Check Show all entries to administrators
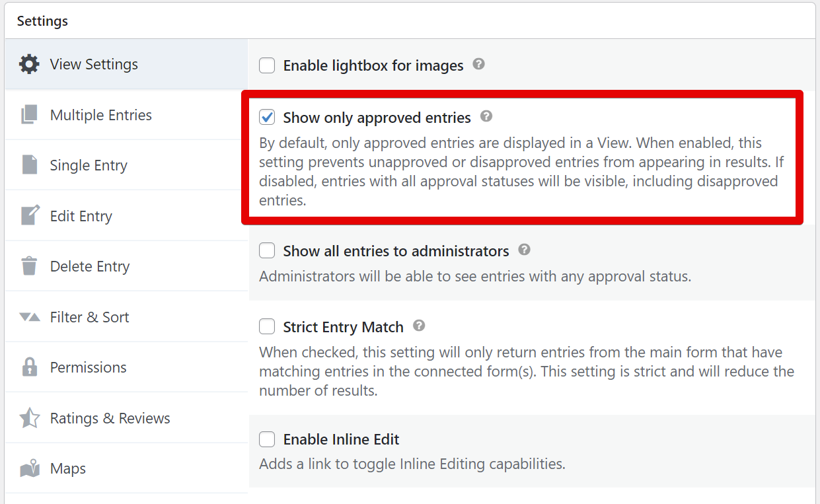Screen dimensions: 820x504 point(267,251)
